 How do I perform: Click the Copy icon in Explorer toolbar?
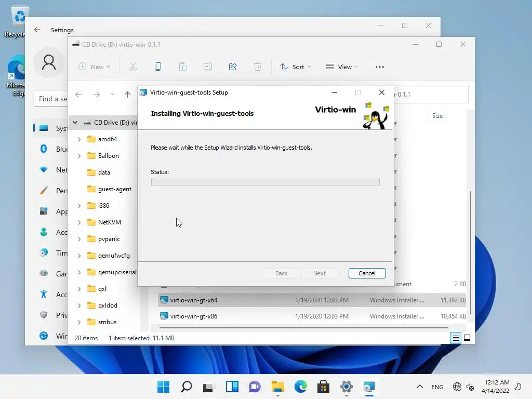(x=158, y=67)
